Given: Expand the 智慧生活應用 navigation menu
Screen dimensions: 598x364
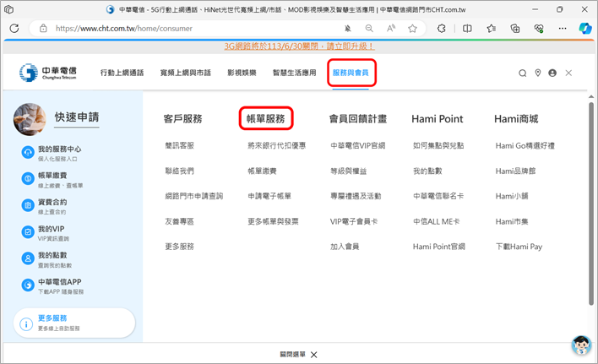Looking at the screenshot, I should pos(295,73).
